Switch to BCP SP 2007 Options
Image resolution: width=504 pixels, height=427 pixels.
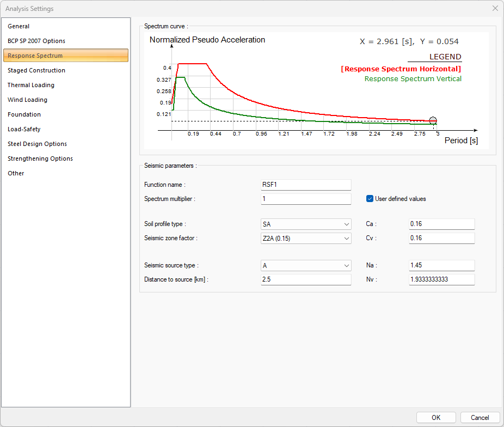click(x=36, y=41)
